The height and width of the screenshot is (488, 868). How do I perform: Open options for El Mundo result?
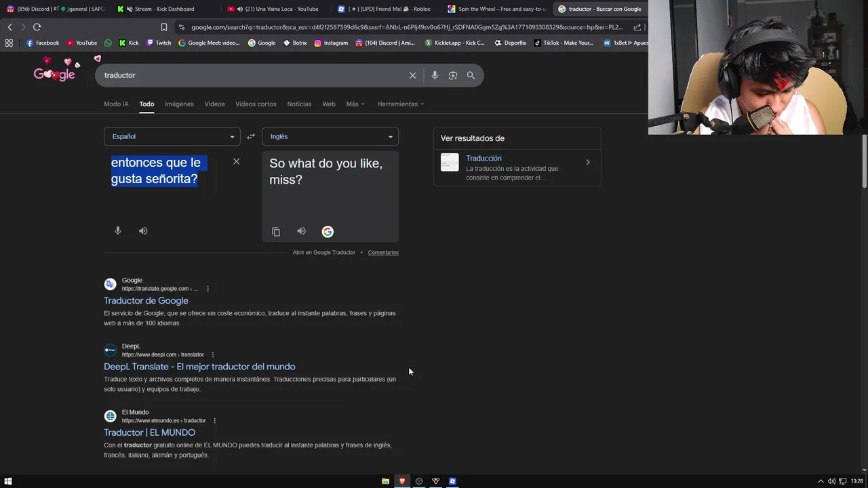[x=214, y=420]
